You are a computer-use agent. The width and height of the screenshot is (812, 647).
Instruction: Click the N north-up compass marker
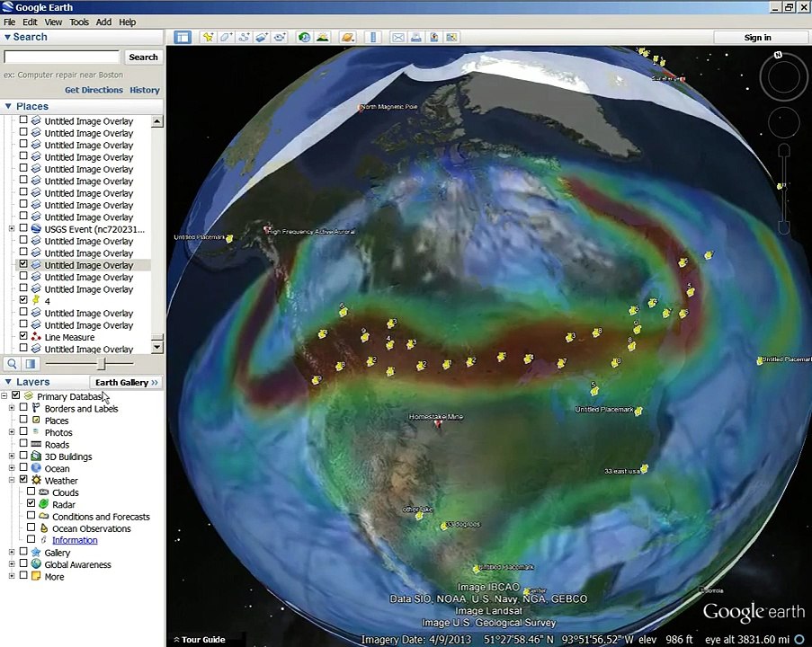click(778, 55)
